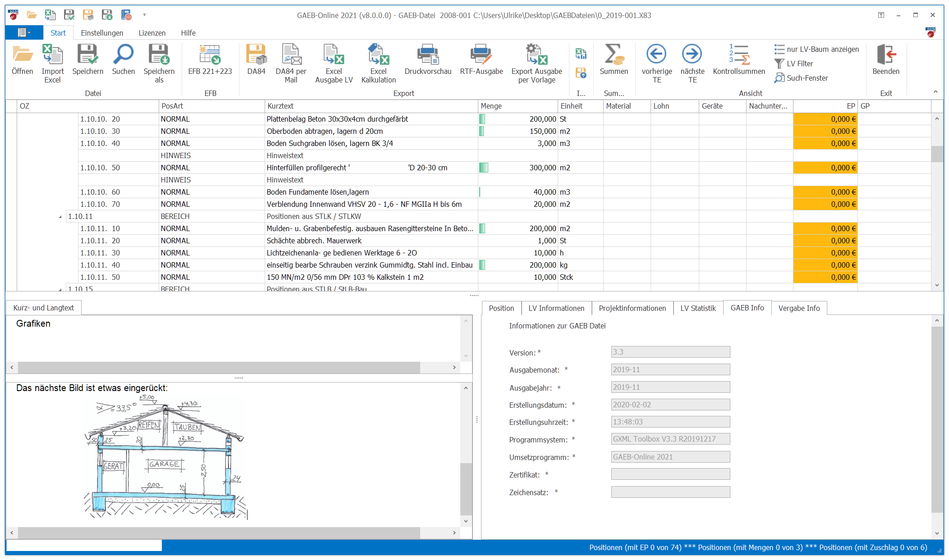Click save-download disk in quick access toolbar

pos(107,15)
